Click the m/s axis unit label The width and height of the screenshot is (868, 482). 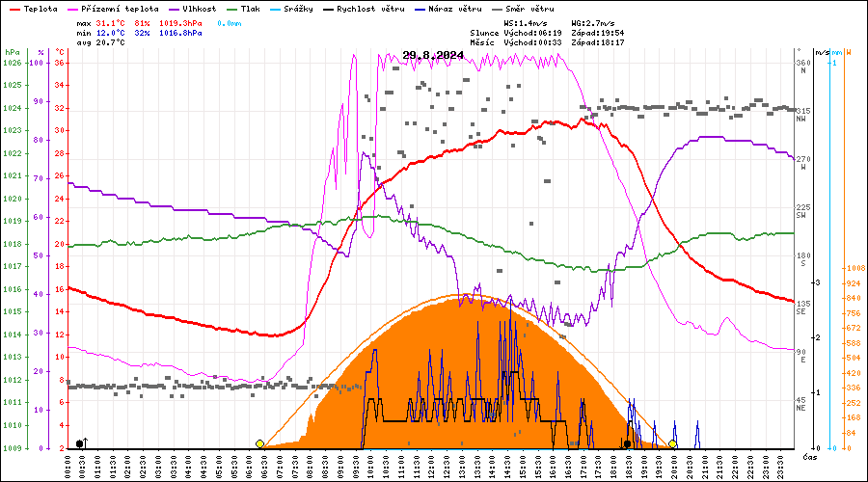coord(821,52)
